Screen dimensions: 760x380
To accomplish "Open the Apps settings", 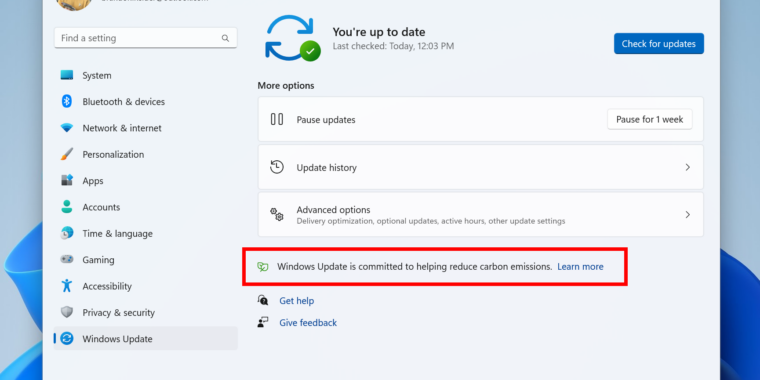I will 145,180.
